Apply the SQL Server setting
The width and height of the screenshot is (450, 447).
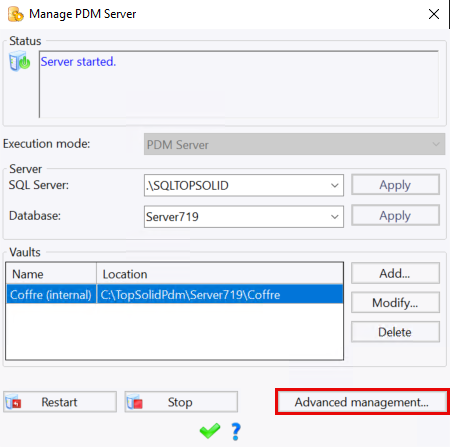(x=395, y=185)
